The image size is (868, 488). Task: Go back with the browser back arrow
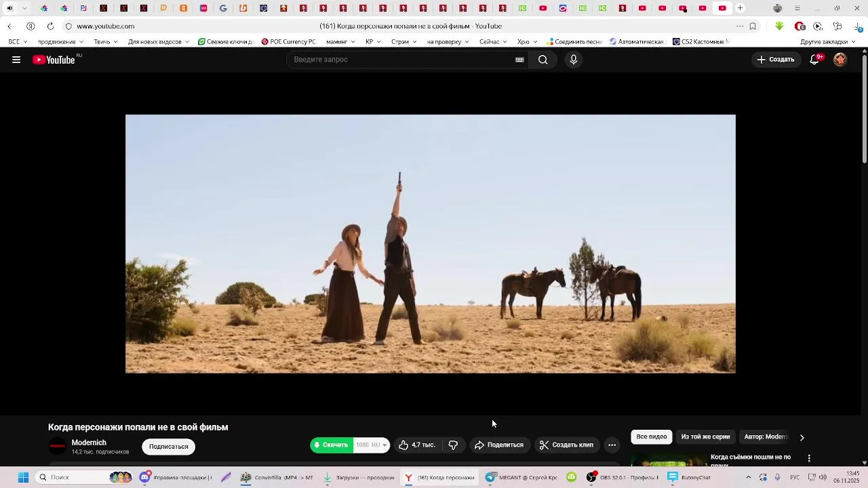pos(10,26)
